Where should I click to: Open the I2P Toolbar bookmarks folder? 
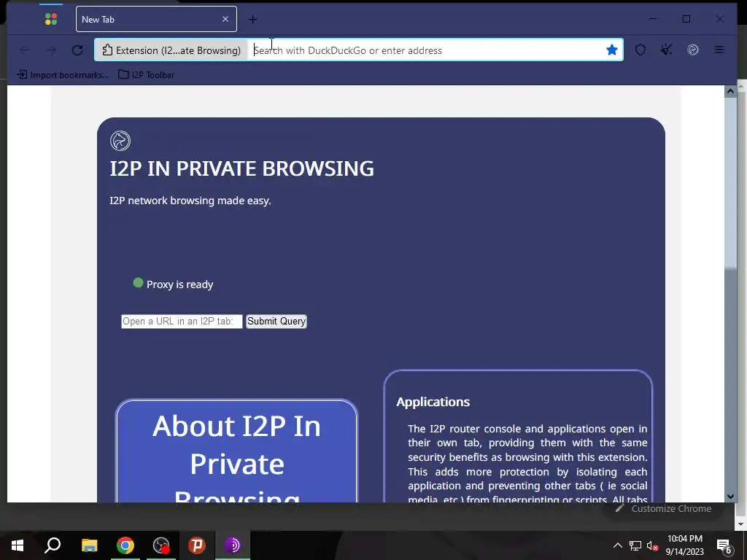pos(146,75)
